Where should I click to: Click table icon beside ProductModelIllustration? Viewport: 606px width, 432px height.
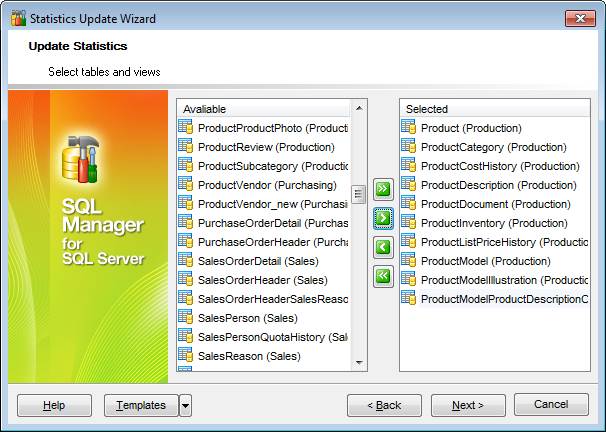tap(409, 279)
